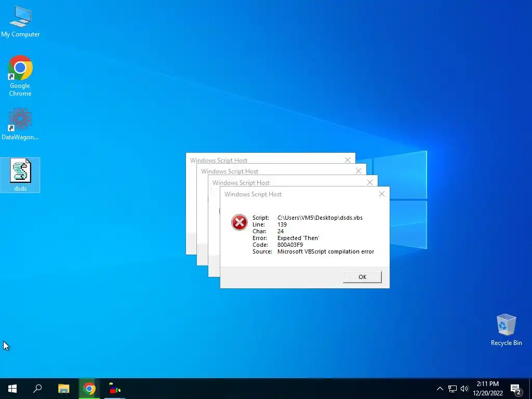Open the volume speaker tray icon

464,389
